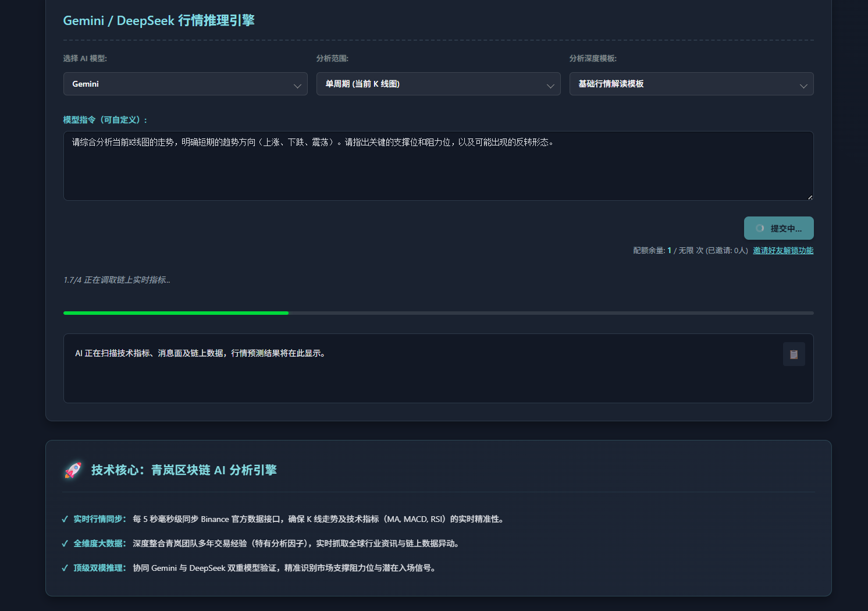
Task: Open the Gemini AI model dropdown
Action: click(185, 84)
